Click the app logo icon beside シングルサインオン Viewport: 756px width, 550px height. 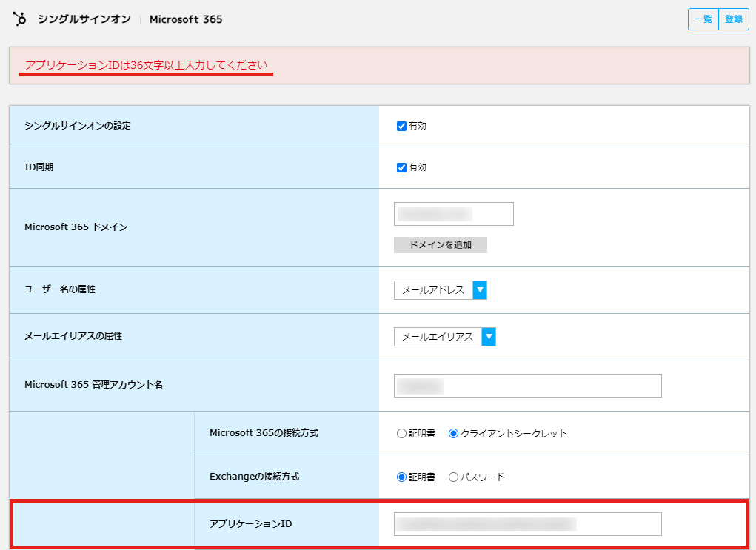click(x=19, y=19)
